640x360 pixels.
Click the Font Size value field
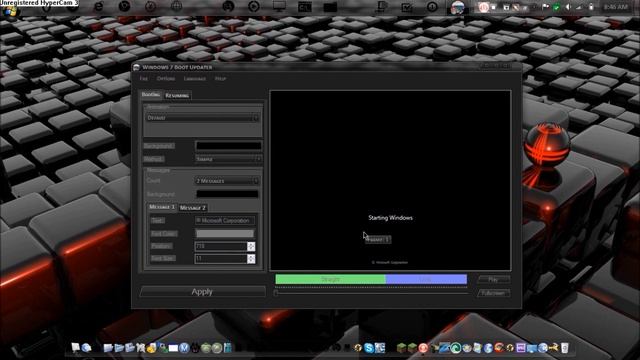[x=221, y=258]
